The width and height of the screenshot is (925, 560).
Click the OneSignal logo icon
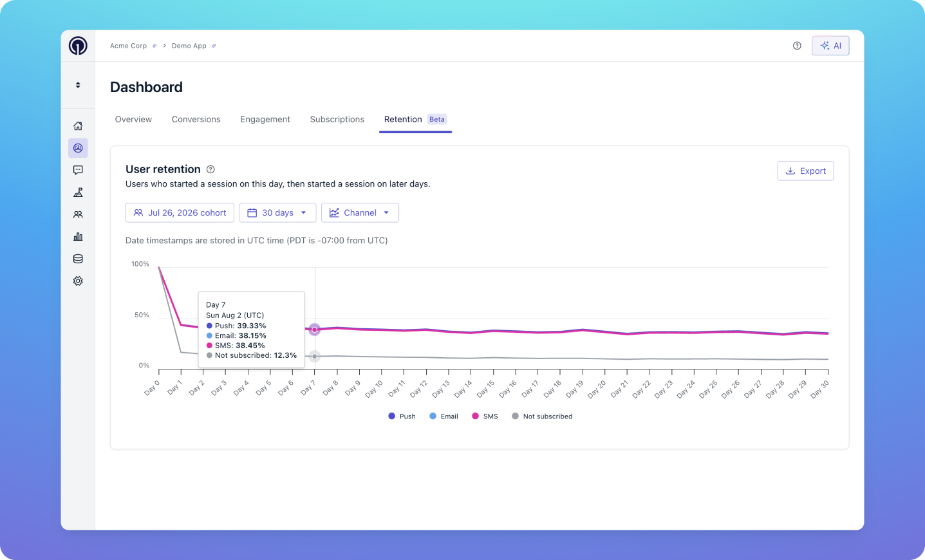[78, 46]
